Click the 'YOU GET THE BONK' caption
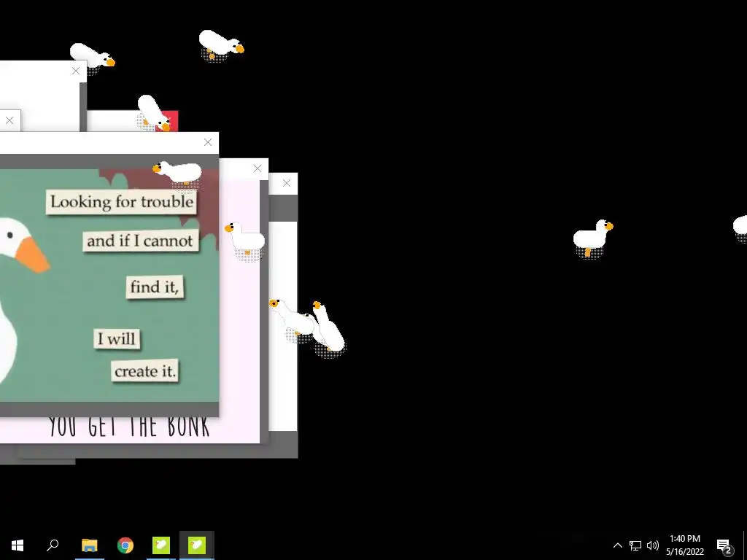This screenshot has height=560, width=747. (x=129, y=427)
